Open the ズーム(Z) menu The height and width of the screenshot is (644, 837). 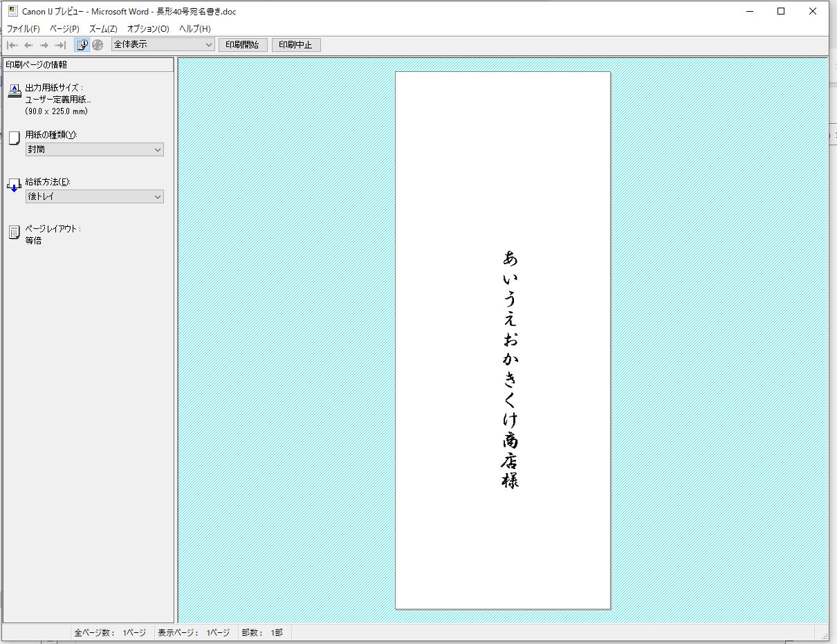pyautogui.click(x=103, y=29)
